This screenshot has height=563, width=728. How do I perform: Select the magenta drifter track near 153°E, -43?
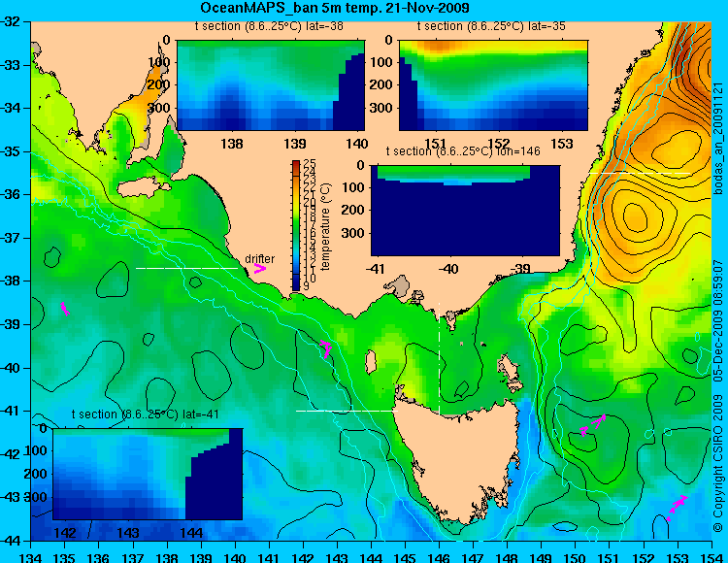677,508
